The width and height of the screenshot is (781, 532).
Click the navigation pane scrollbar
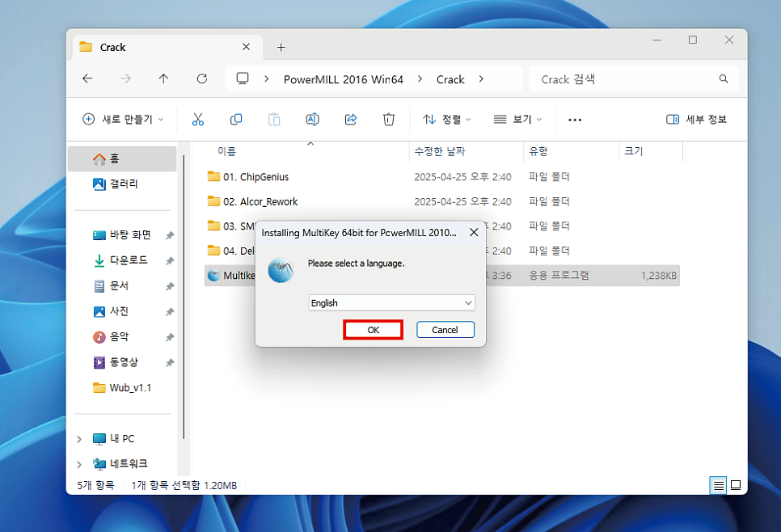click(x=184, y=298)
